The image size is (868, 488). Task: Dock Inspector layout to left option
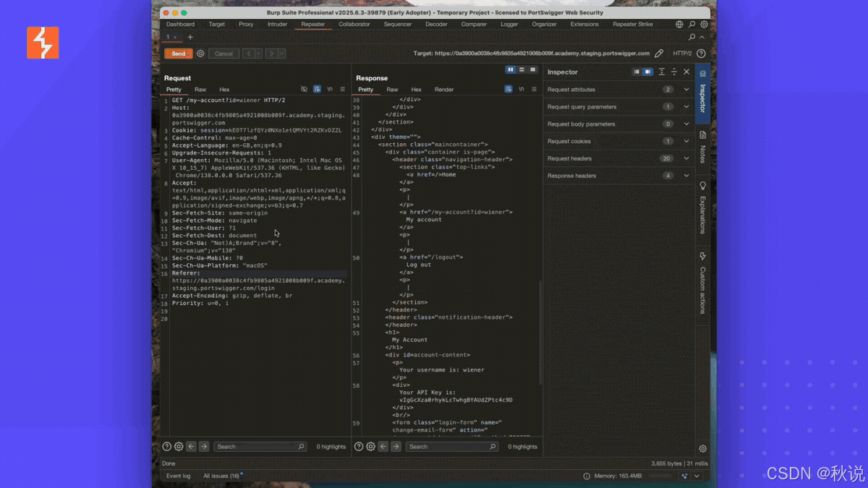(637, 72)
